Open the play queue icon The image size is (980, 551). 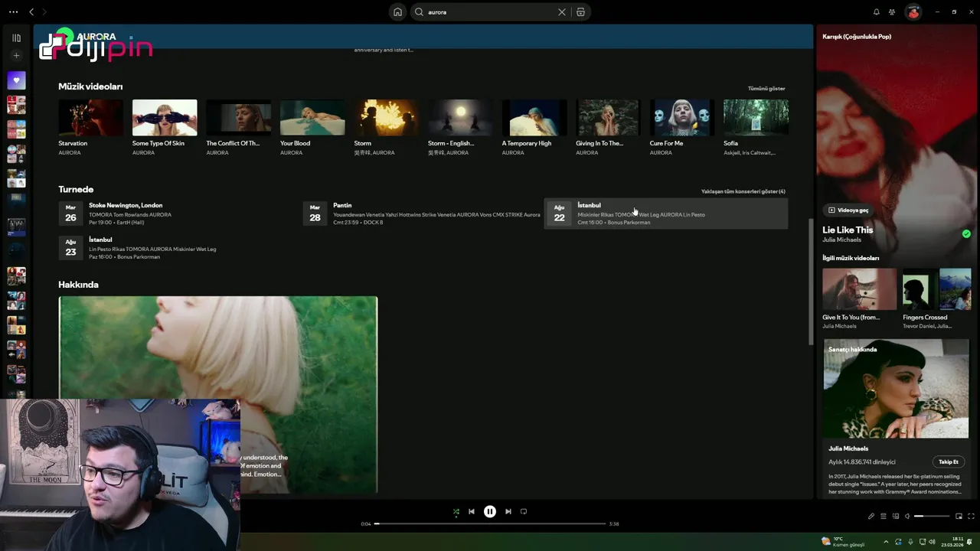tap(883, 517)
